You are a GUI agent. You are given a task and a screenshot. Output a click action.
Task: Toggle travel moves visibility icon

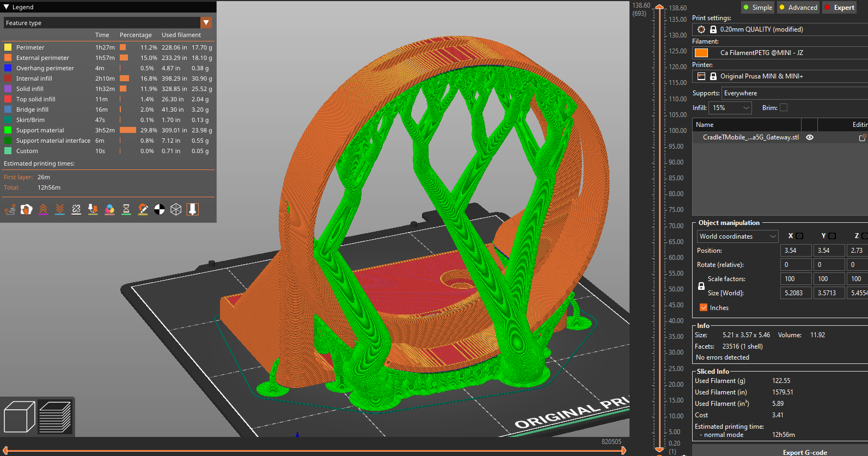[10, 210]
